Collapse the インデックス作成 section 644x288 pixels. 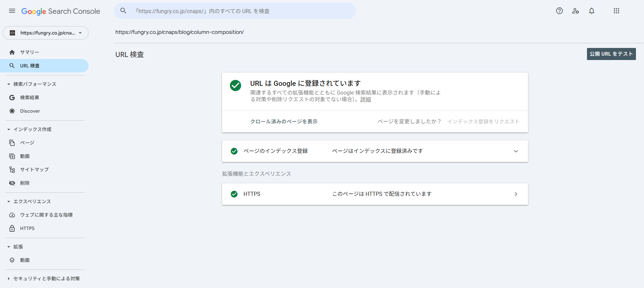[x=9, y=129]
